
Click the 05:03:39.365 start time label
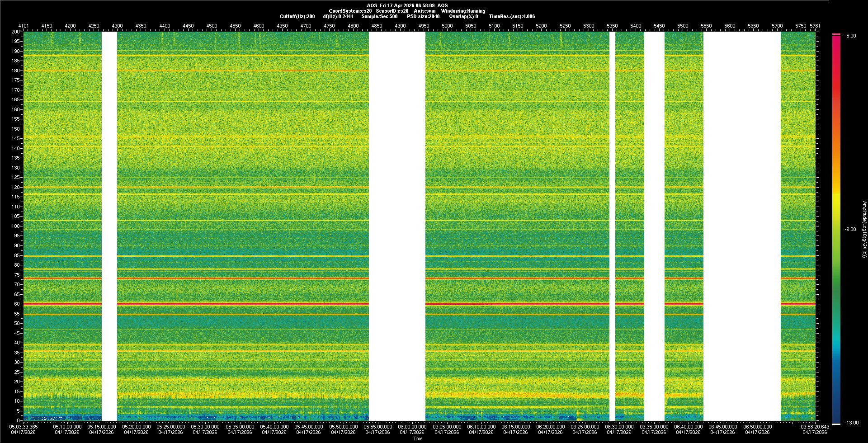pyautogui.click(x=24, y=426)
